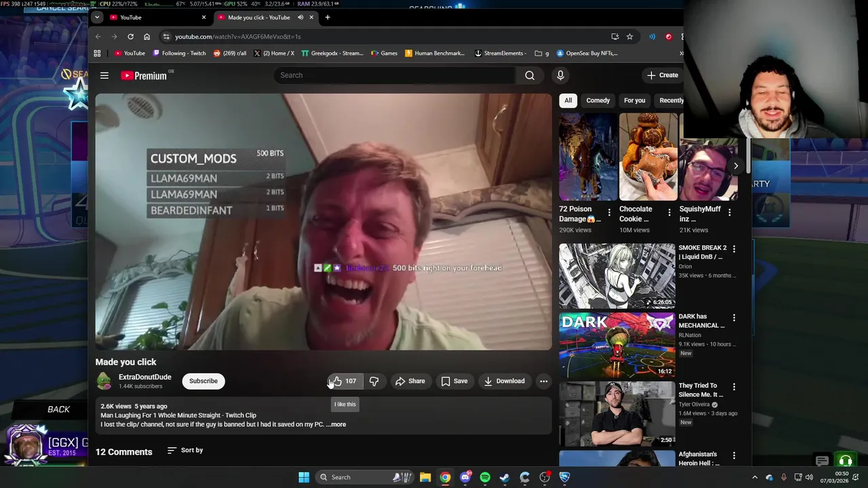This screenshot has width=868, height=488.
Task: Open the YouTube guide hamburger menu
Action: pyautogui.click(x=104, y=75)
